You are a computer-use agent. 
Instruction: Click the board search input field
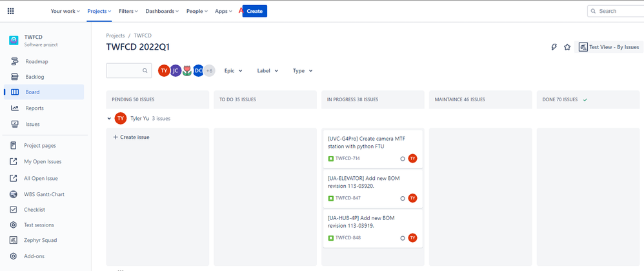(126, 71)
